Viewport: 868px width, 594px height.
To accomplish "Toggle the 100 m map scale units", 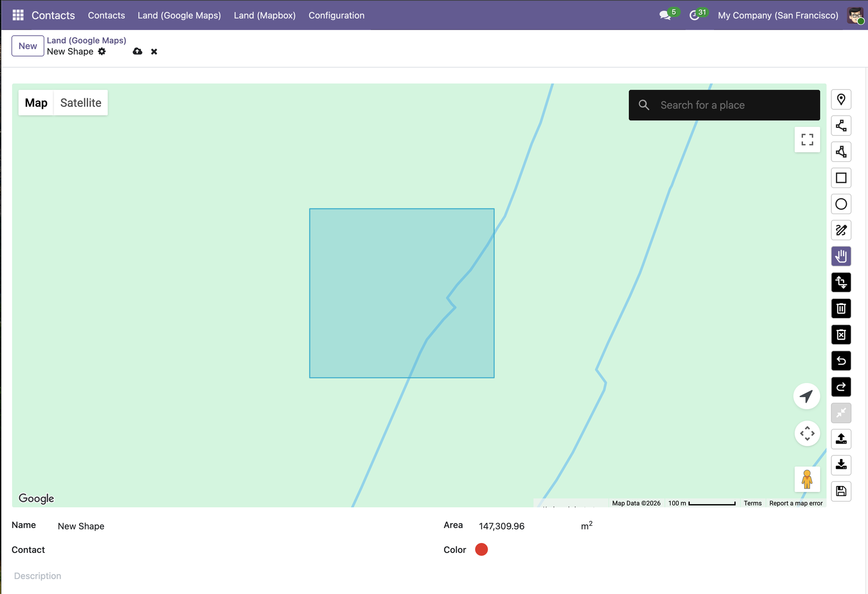I will [x=702, y=503].
